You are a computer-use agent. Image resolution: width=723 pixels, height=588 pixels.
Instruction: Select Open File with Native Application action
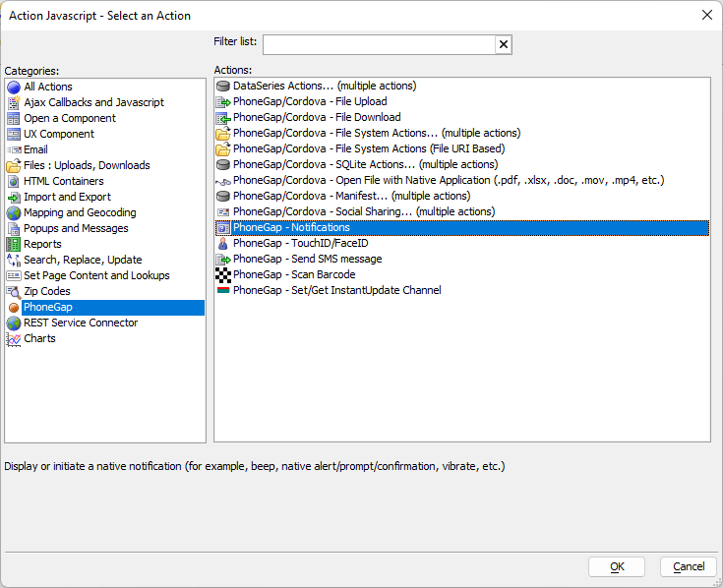(449, 180)
